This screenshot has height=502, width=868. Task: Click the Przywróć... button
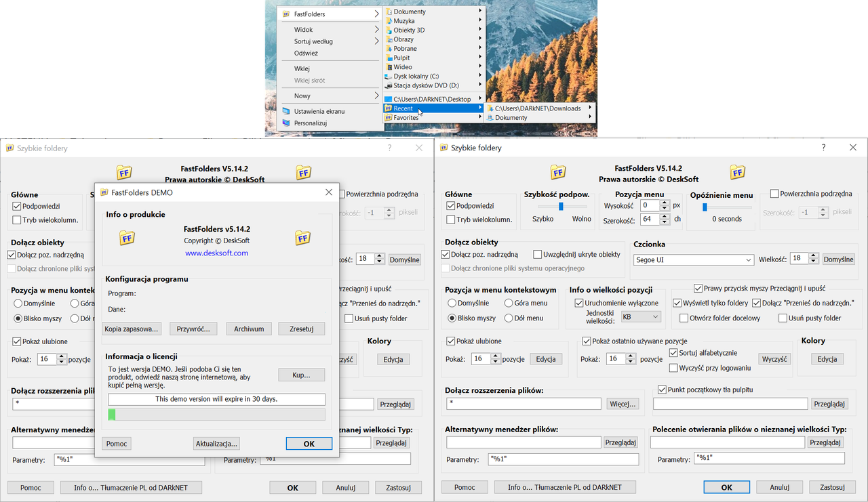pos(193,329)
